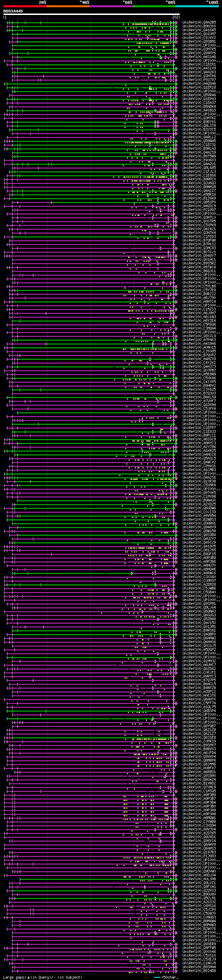Click the UniRef100_Q1EP18 entry

[x=199, y=88]
